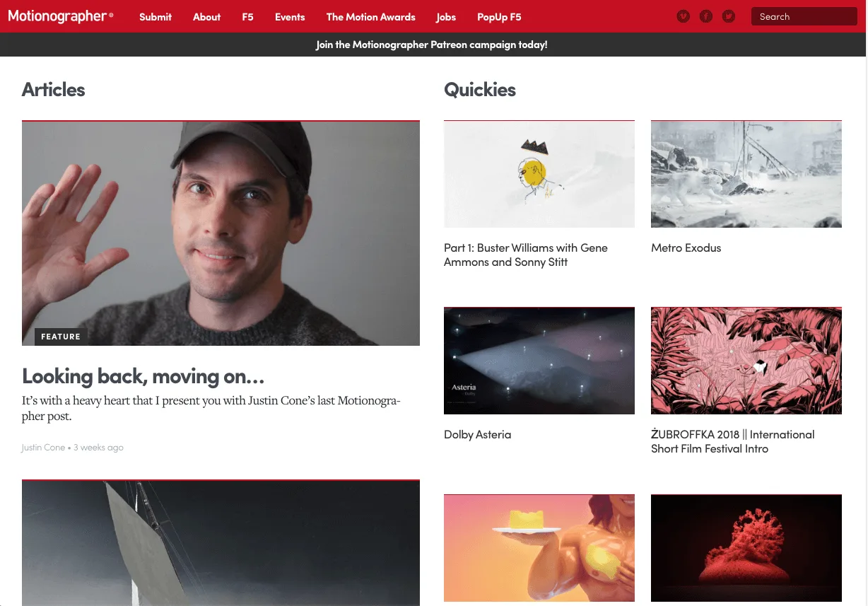Open the Dolby Asteria title link
Screen dimensions: 868x606
click(x=477, y=435)
